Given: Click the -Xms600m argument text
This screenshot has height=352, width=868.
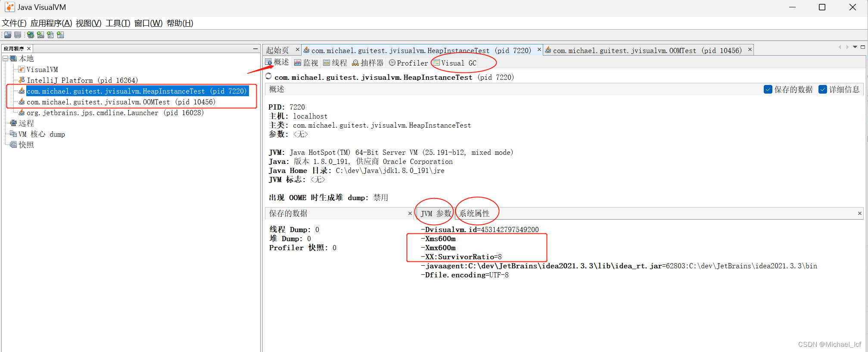Looking at the screenshot, I should pos(438,239).
